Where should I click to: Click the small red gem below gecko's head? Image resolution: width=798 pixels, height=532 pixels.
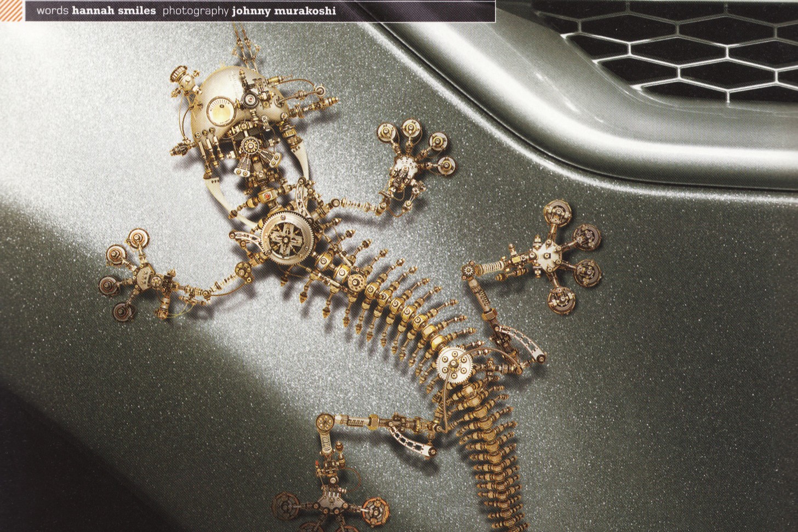click(x=267, y=196)
